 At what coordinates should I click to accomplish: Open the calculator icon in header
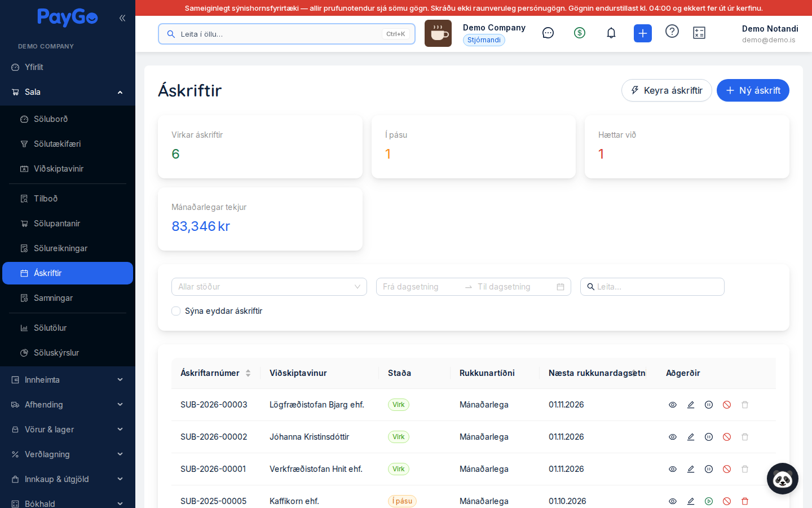coord(699,33)
